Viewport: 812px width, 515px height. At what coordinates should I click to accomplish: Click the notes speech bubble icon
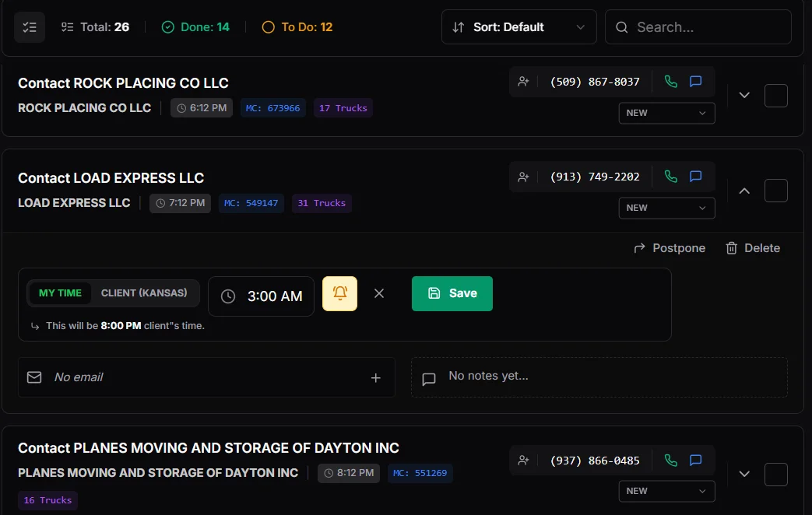click(429, 380)
